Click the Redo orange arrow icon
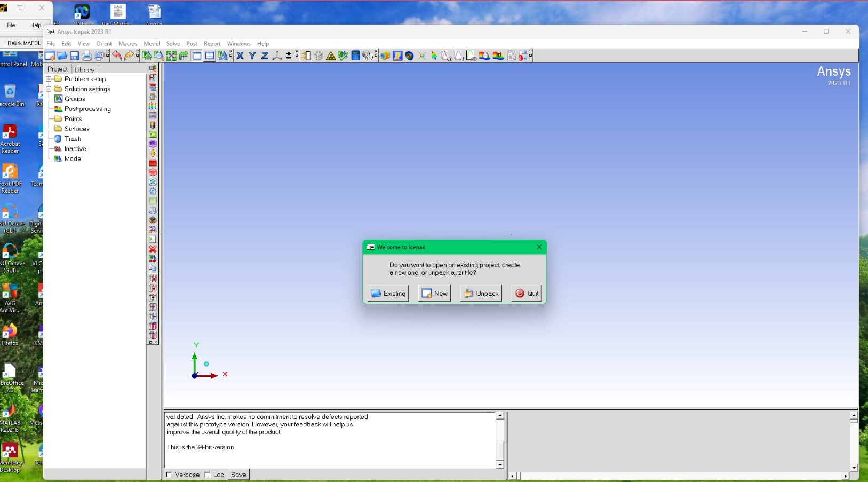The image size is (868, 482). point(129,56)
